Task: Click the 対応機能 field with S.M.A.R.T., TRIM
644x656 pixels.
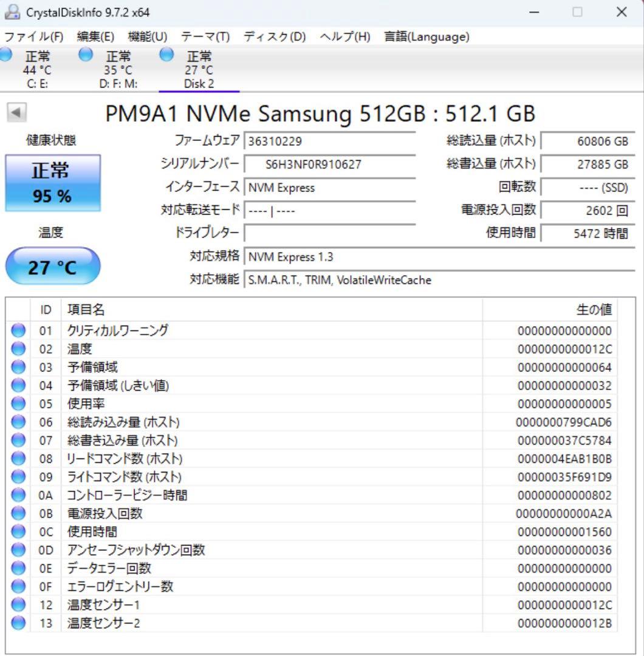Action: coord(440,279)
